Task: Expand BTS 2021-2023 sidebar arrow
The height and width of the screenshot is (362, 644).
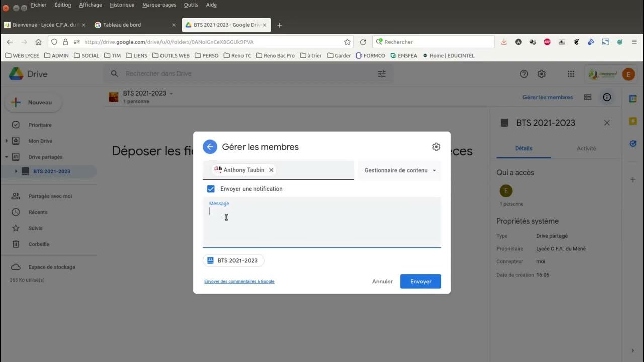Action: [x=16, y=171]
